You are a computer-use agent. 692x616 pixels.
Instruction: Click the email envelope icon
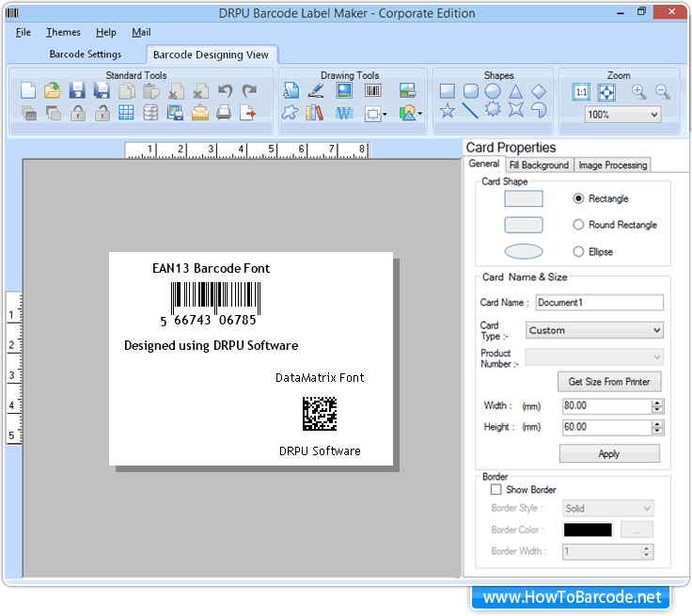200,113
